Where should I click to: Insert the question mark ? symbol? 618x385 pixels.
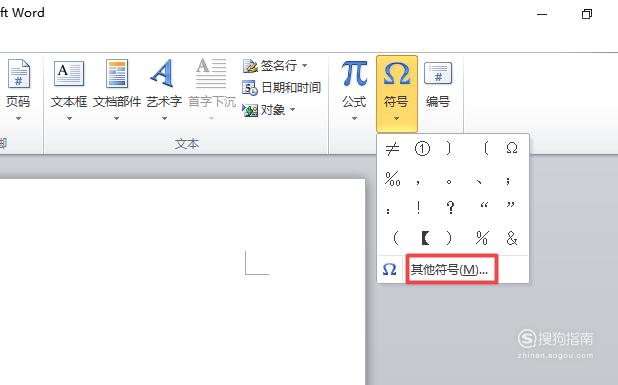[x=450, y=207]
